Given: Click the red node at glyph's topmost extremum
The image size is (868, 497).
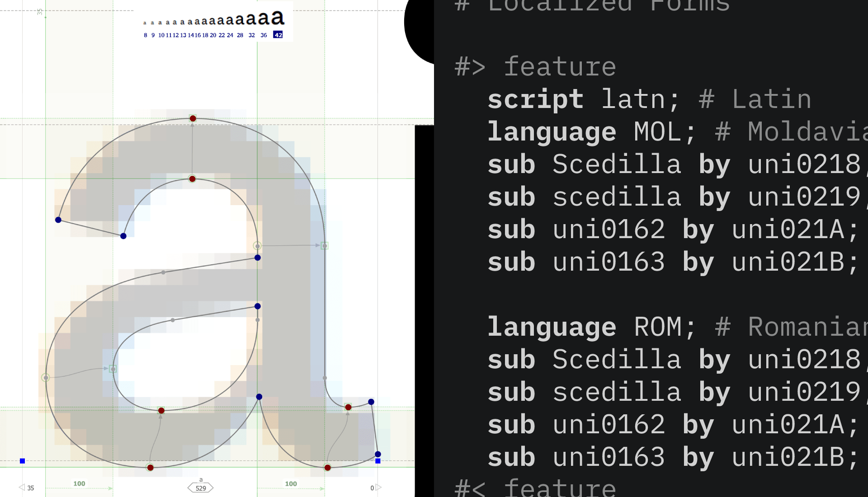Looking at the screenshot, I should (x=193, y=118).
